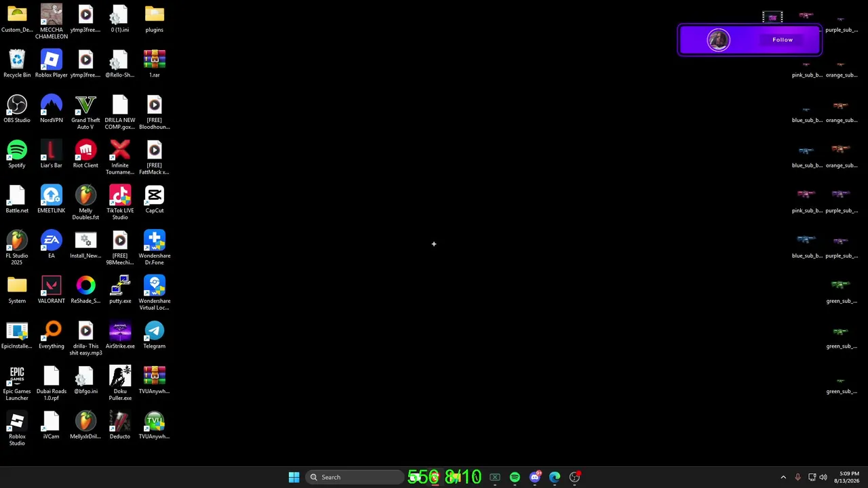Select the EA app shortcut
This screenshot has height=488, width=868.
(x=52, y=245)
